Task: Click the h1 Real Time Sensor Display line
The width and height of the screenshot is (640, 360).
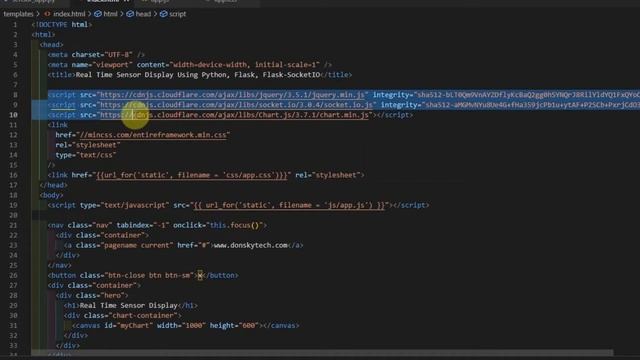Action: [x=131, y=306]
